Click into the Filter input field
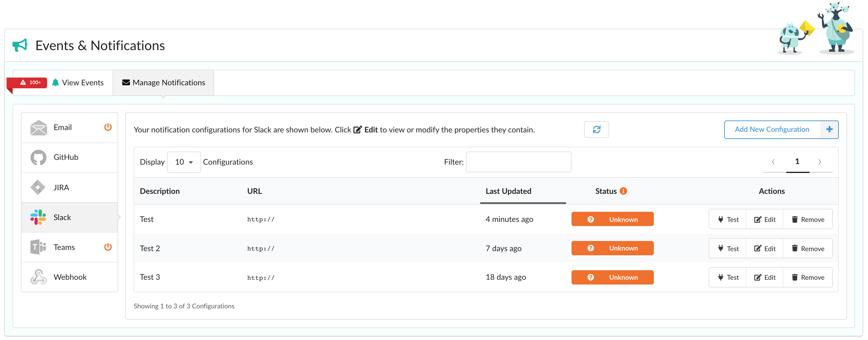 point(518,162)
